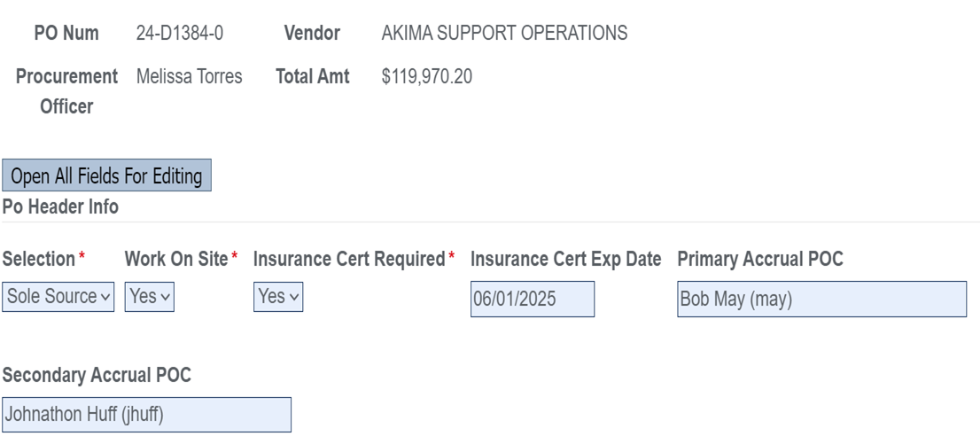Click the PO number 24-D1384-0 text
The image size is (980, 444).
point(179,33)
